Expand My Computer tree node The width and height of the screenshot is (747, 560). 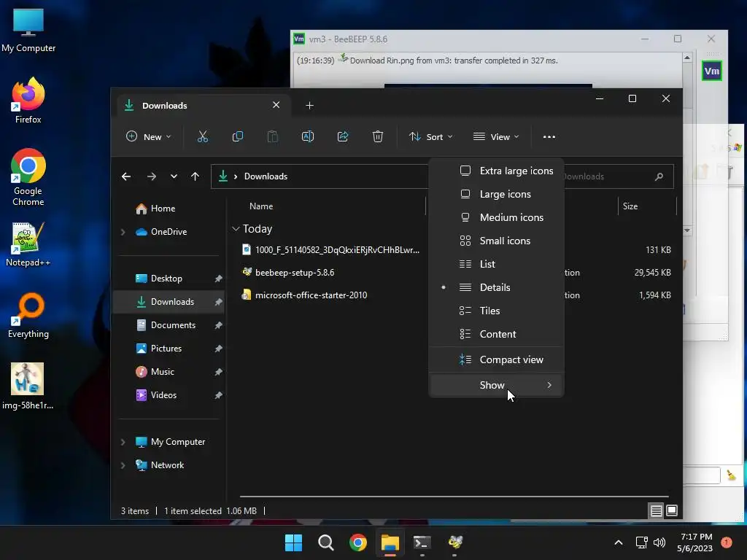(x=123, y=442)
